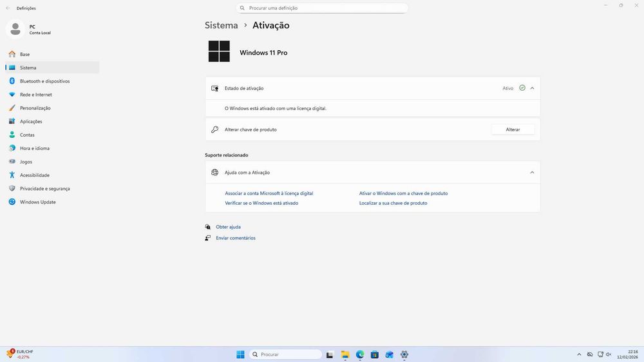The height and width of the screenshot is (362, 644).
Task: Launch Microsoft Edge from taskbar
Action: [x=360, y=354]
